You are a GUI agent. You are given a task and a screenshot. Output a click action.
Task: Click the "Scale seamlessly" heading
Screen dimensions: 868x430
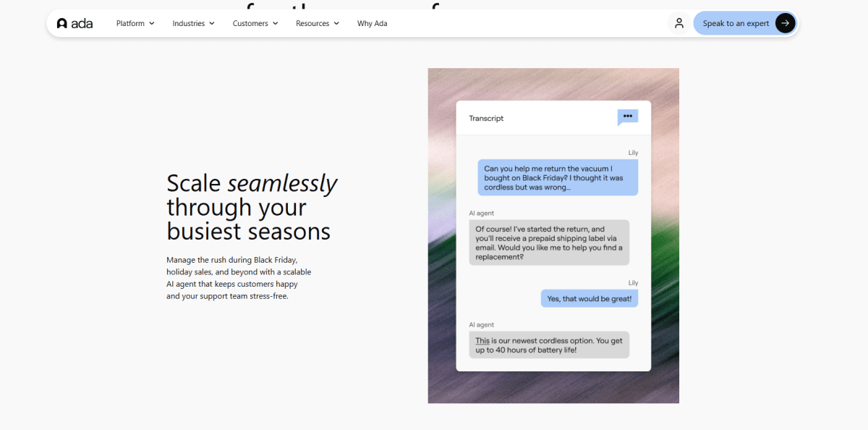pyautogui.click(x=252, y=207)
